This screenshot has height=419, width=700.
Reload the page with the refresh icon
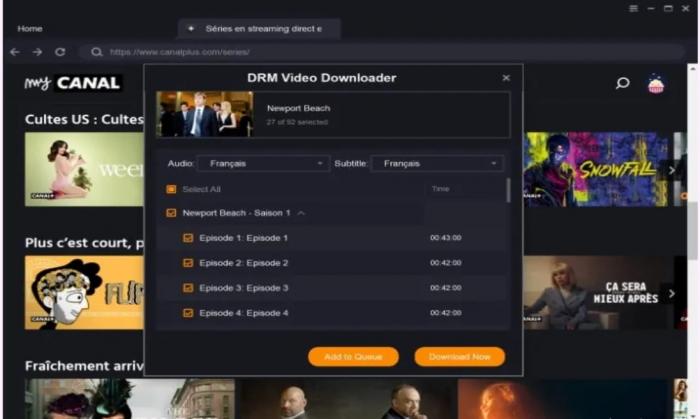(x=60, y=52)
